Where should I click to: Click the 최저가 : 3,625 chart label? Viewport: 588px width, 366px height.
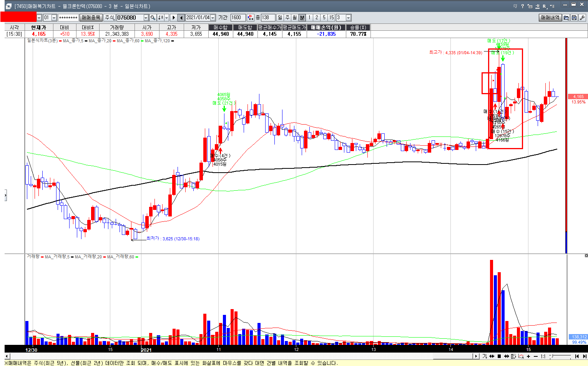click(173, 238)
